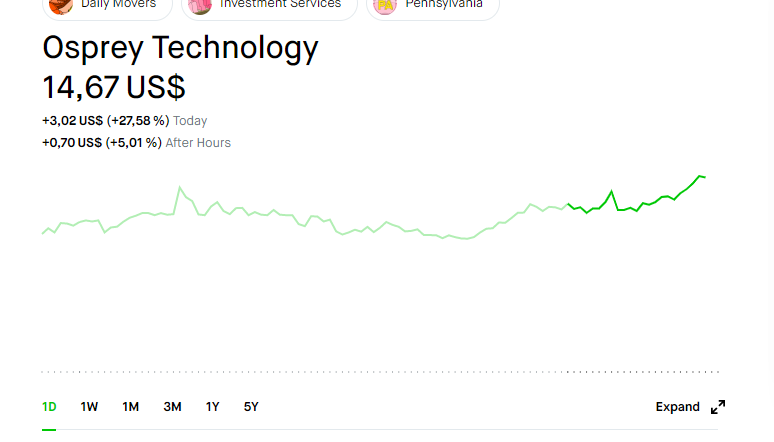Open the Investment Services category
This screenshot has width=774, height=442.
(280, 5)
